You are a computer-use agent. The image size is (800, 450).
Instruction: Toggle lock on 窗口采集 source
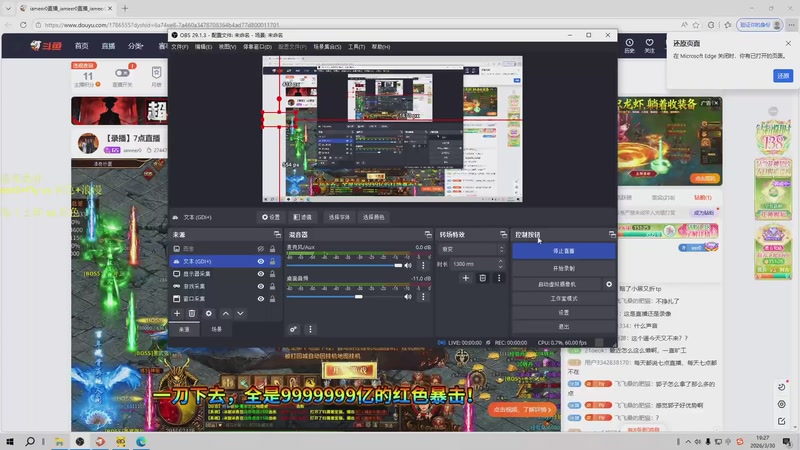(x=272, y=298)
